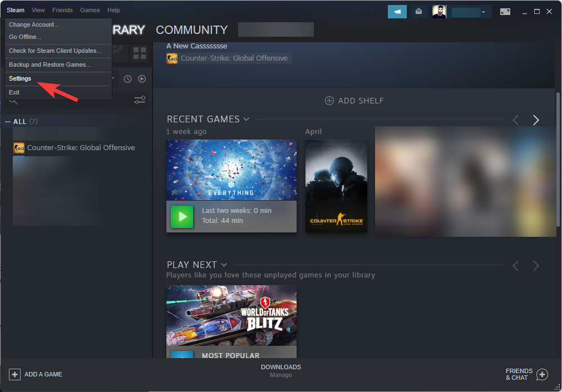Open the Steam menu
562x392 pixels.
[16, 10]
